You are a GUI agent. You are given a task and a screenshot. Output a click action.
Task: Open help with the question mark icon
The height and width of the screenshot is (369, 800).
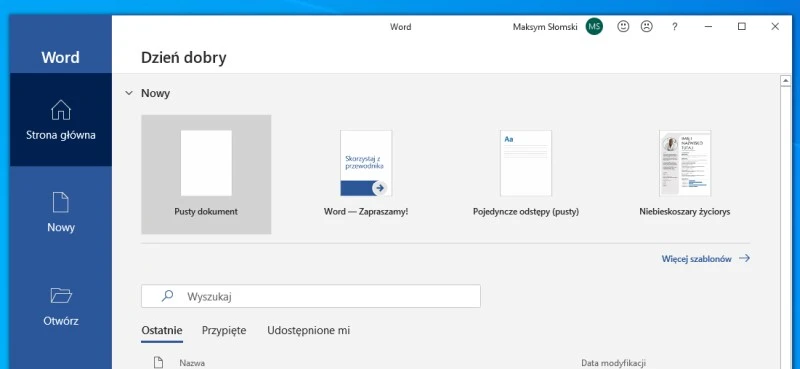click(x=674, y=27)
